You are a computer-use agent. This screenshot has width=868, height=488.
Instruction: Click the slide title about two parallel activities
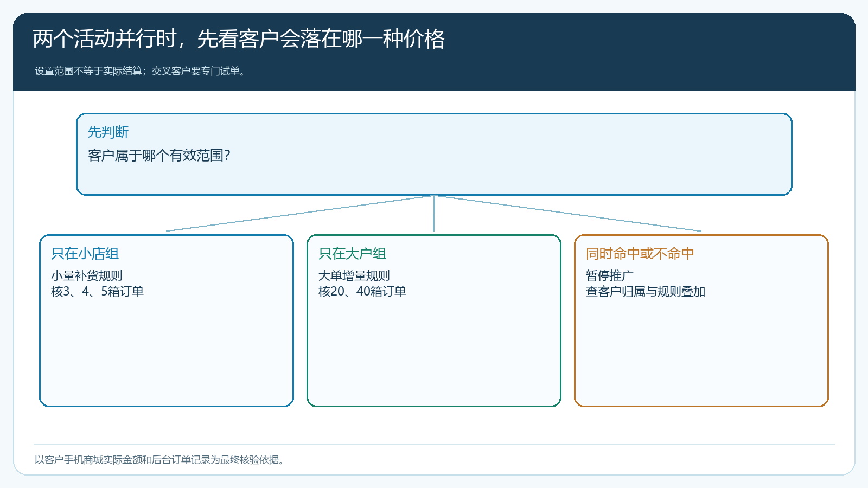click(239, 39)
